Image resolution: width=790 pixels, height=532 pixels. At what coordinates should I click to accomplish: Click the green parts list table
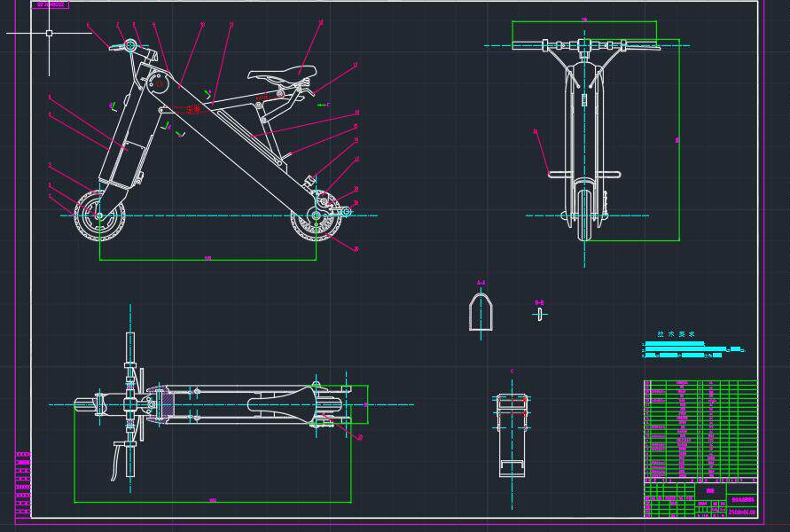[x=700, y=429]
